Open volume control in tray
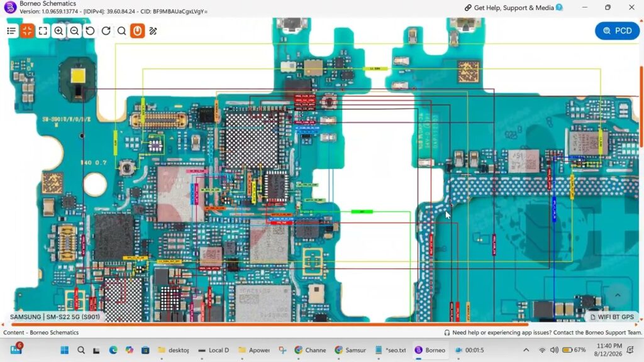Screen dimensions: 644x362 tap(554, 350)
